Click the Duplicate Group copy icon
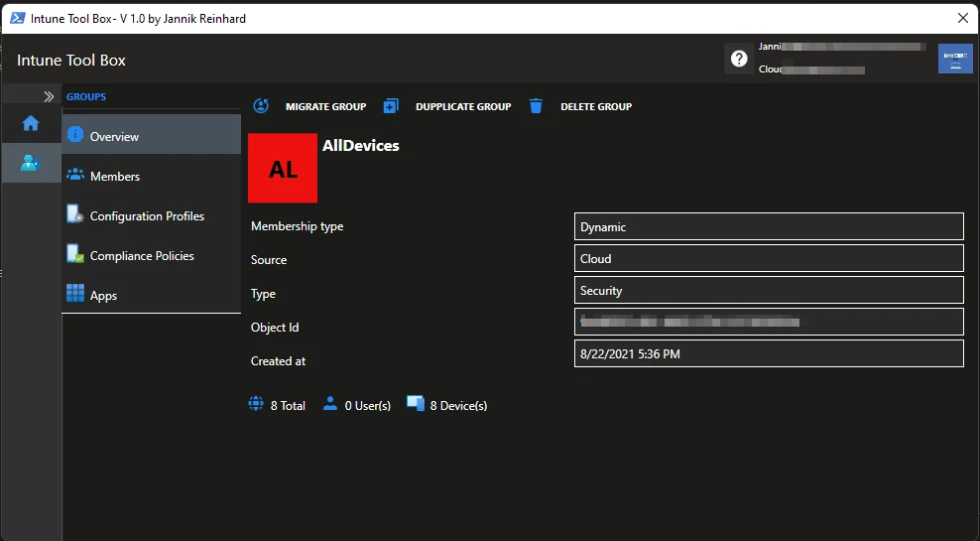 pyautogui.click(x=391, y=105)
